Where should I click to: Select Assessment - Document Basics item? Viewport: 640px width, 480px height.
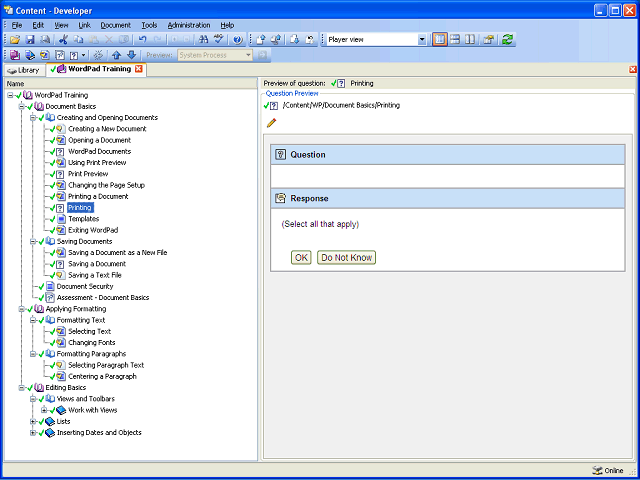[x=103, y=298]
